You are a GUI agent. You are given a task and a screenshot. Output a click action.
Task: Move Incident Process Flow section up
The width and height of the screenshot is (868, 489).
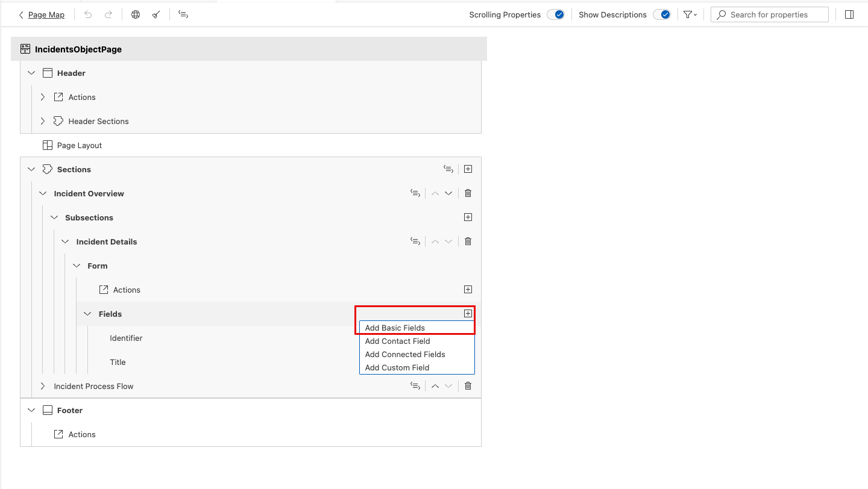(435, 386)
